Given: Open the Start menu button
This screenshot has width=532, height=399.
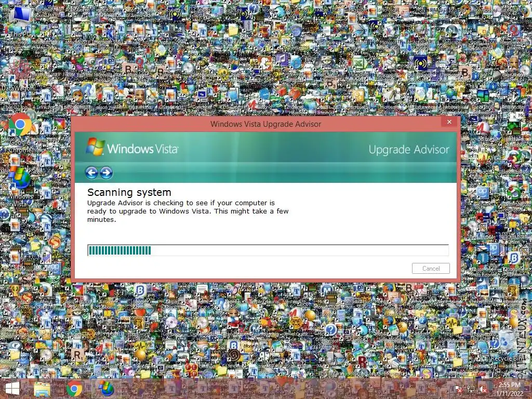Looking at the screenshot, I should pyautogui.click(x=12, y=389).
